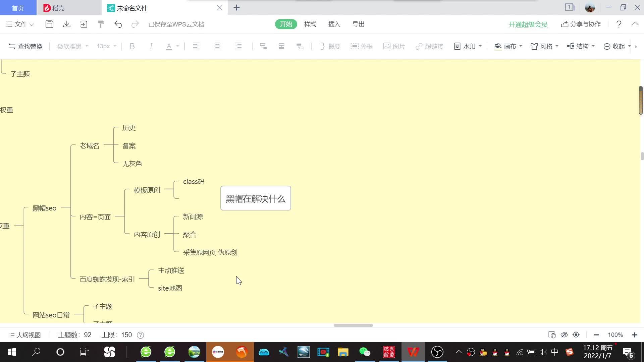Image resolution: width=644 pixels, height=362 pixels.
Task: Click the help question mark icon
Action: click(619, 24)
